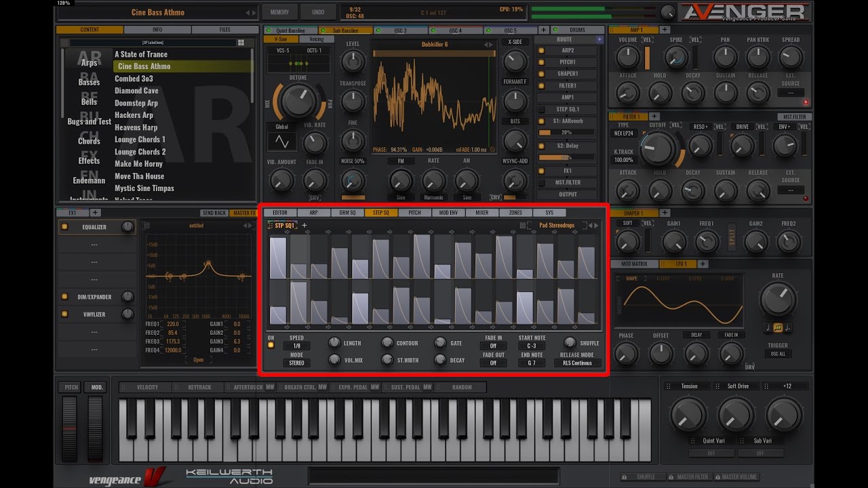Add a new shaper beside SHAPER 1

(x=665, y=213)
